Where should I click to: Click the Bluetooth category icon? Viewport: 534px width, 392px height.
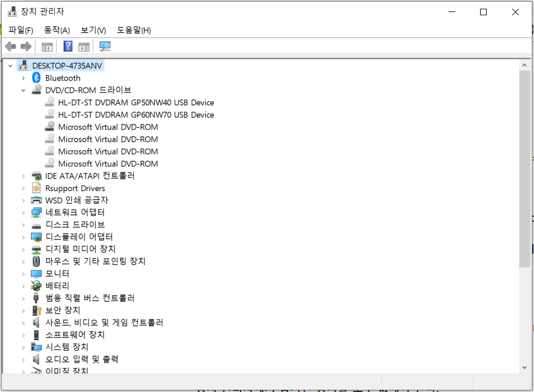coord(36,78)
